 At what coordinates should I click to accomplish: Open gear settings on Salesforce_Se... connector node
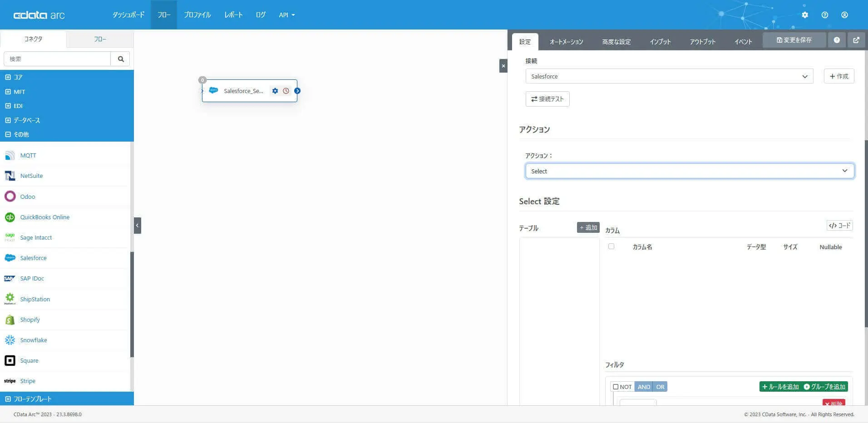[275, 91]
